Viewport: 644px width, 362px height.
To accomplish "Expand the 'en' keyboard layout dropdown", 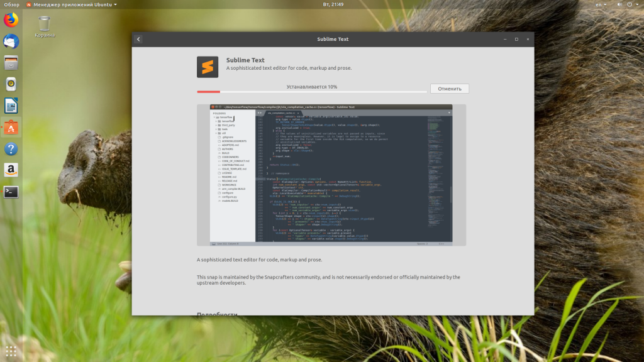I will pos(601,4).
